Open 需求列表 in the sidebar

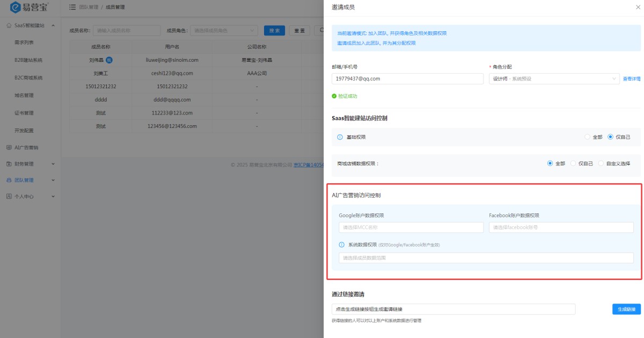pos(24,42)
